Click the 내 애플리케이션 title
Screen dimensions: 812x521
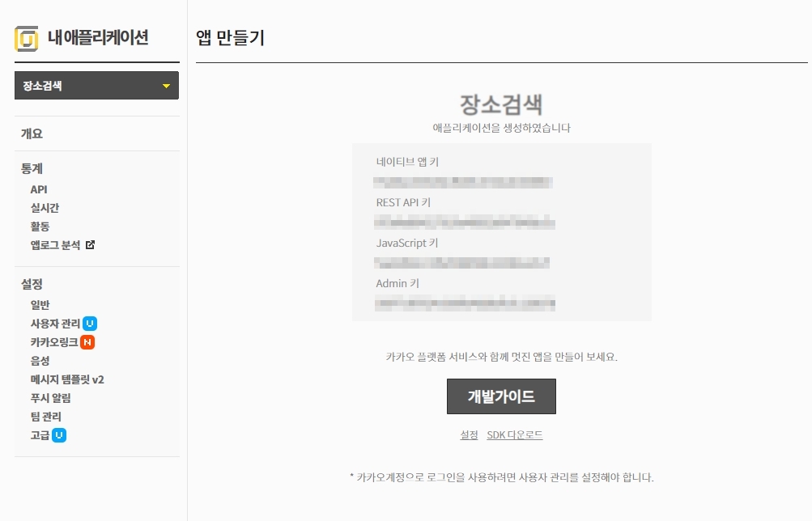pos(99,38)
